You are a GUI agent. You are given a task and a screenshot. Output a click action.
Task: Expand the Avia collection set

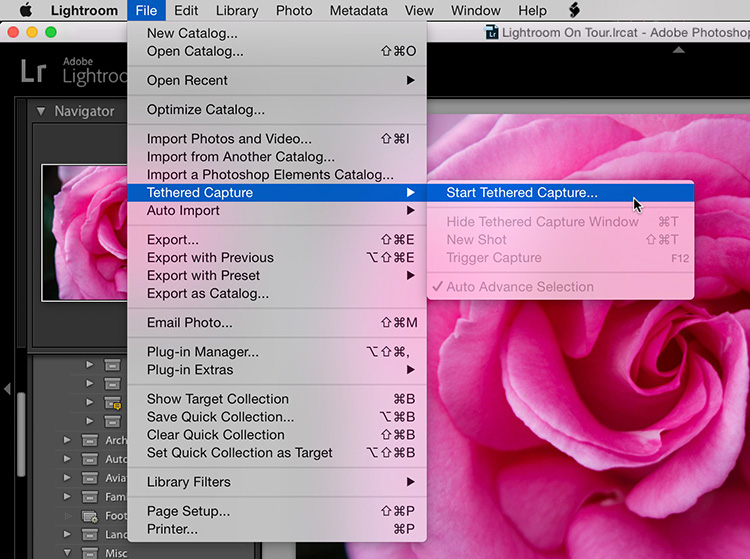click(67, 478)
